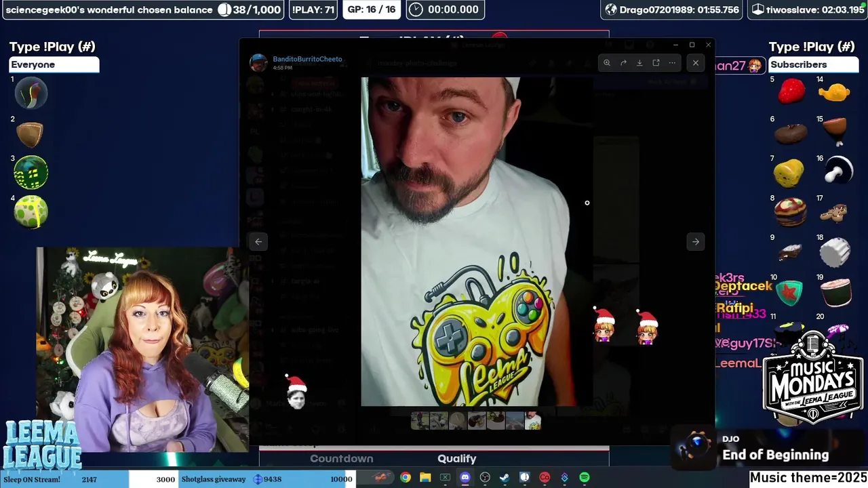Pick cake marble number 19
Screen dimensions: 868x488
pyautogui.click(x=835, y=292)
